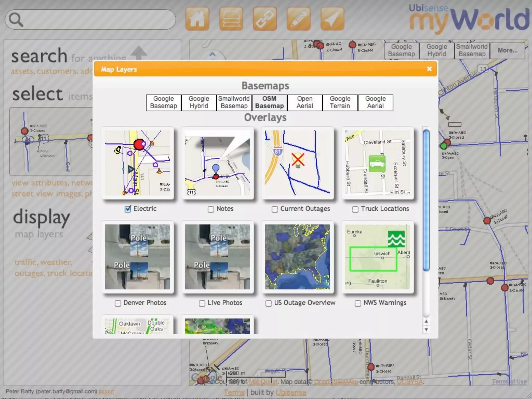Screen dimensions: 532x399
Task: Click the Truck Locations overlay thumbnail
Action: pos(377,163)
